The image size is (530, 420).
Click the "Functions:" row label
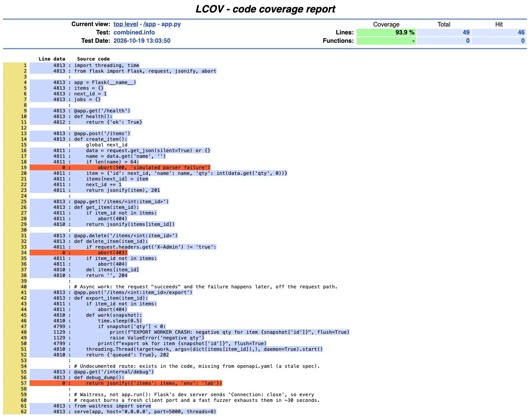338,41
